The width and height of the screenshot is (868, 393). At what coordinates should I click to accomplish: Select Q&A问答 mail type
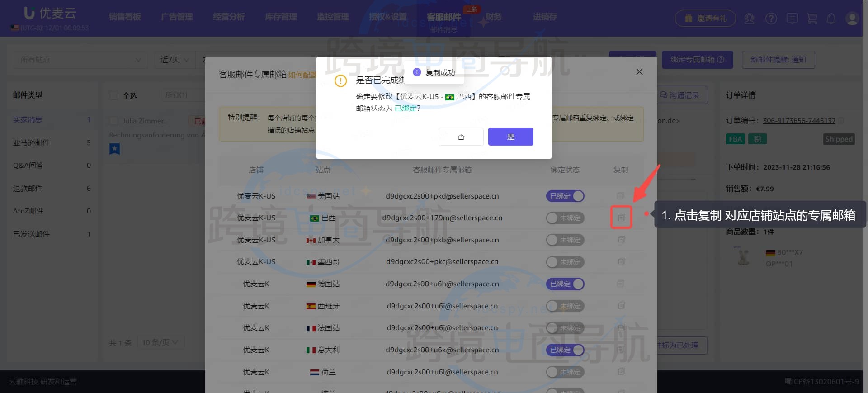pos(52,165)
